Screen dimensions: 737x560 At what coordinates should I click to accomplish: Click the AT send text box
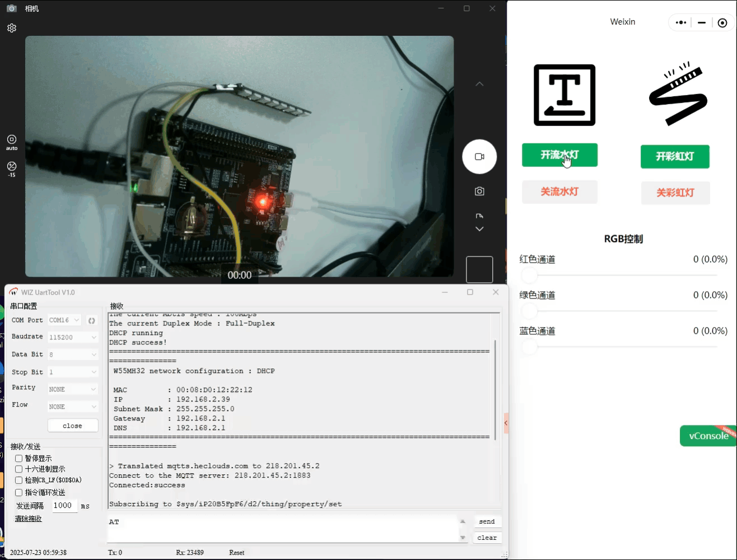pyautogui.click(x=283, y=529)
